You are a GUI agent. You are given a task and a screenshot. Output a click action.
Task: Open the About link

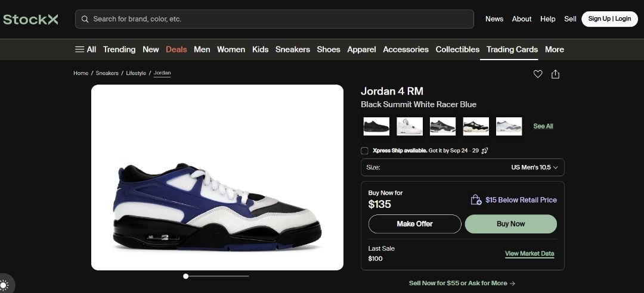click(522, 19)
